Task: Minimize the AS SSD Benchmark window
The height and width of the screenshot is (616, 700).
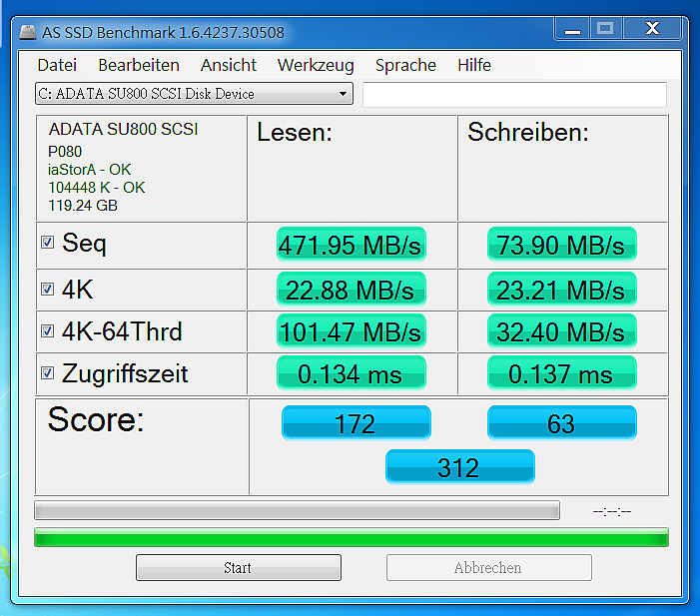Action: click(x=572, y=29)
